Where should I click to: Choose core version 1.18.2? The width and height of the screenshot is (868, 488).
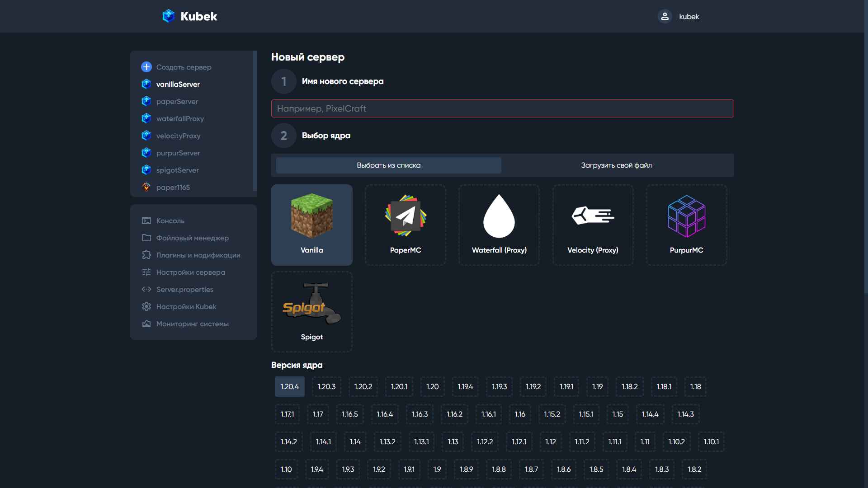[x=629, y=387]
